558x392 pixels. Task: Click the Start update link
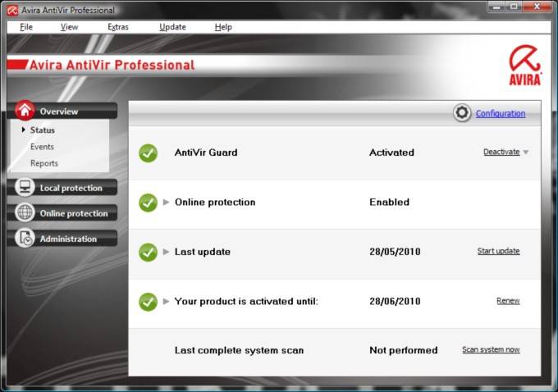(x=498, y=251)
